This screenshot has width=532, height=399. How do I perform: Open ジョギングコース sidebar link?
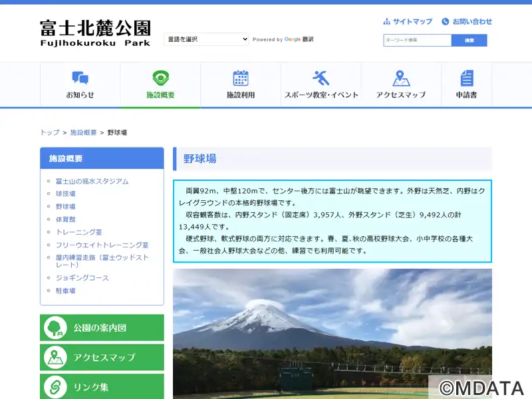[x=82, y=278]
